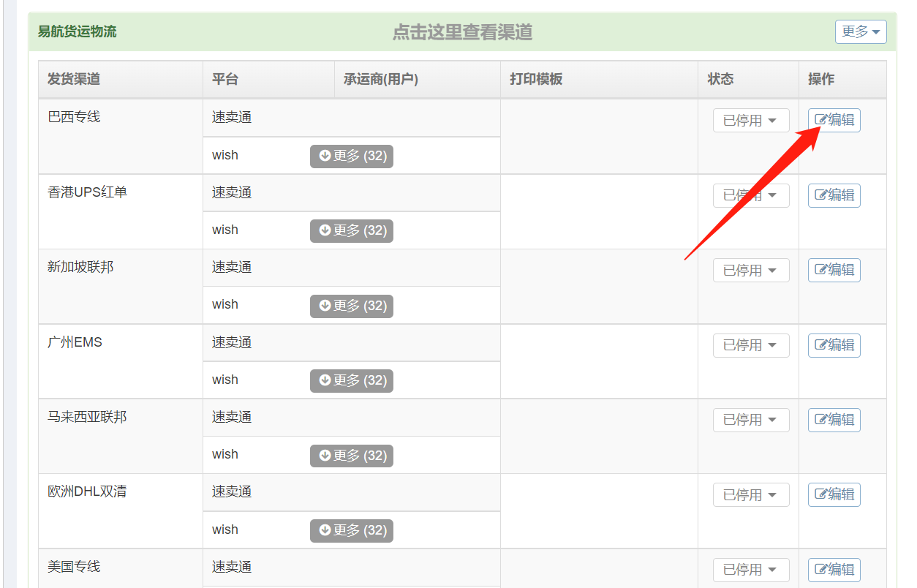Expand 更多 (32) platforms for 欧洲DHL双清
Viewport: 917px width, 588px height.
coord(352,530)
